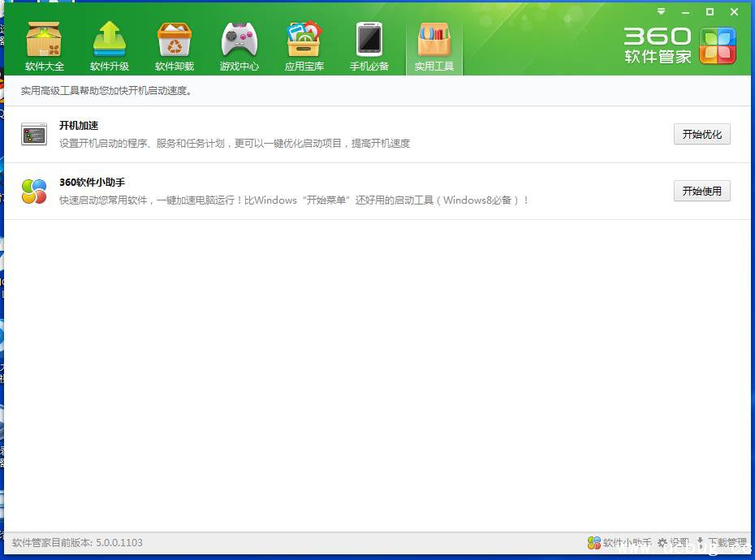Click the 开机加速 title text
The image size is (755, 560).
tap(79, 126)
